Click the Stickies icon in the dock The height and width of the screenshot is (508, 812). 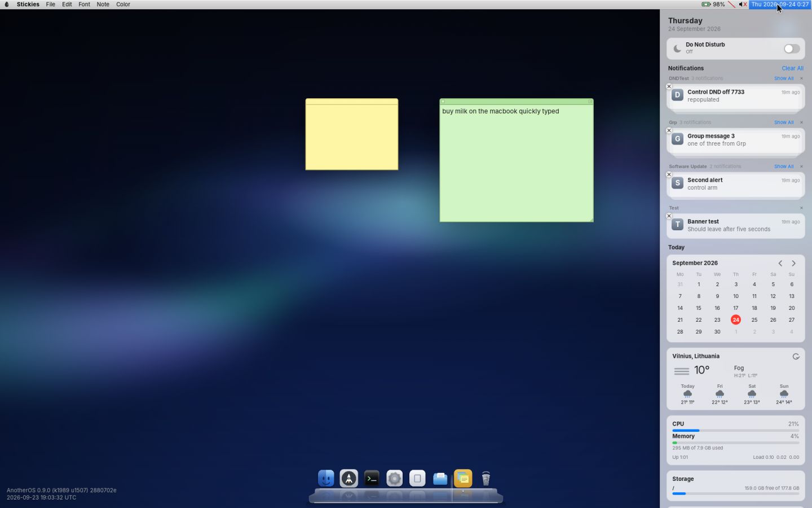click(463, 479)
